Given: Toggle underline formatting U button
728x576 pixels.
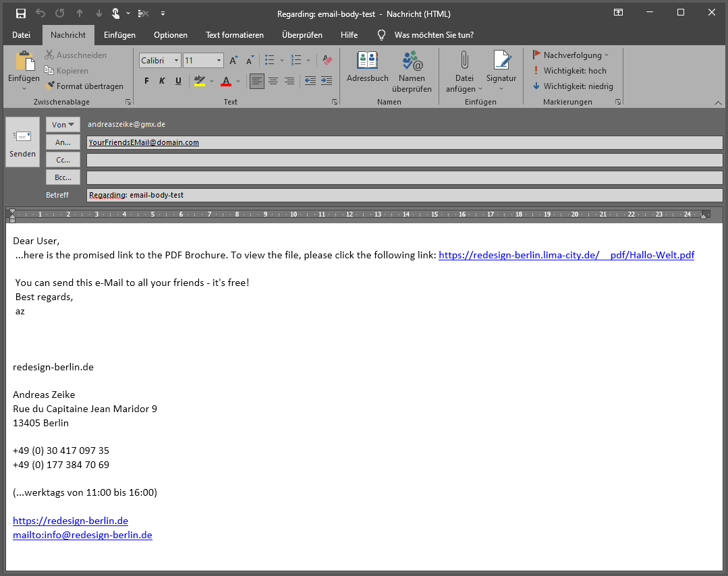Looking at the screenshot, I should pos(178,81).
